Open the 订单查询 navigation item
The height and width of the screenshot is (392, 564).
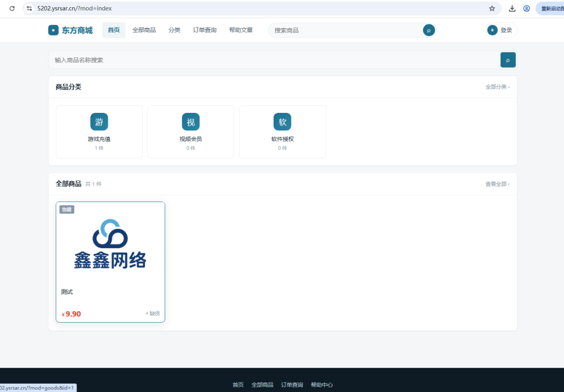tap(205, 30)
